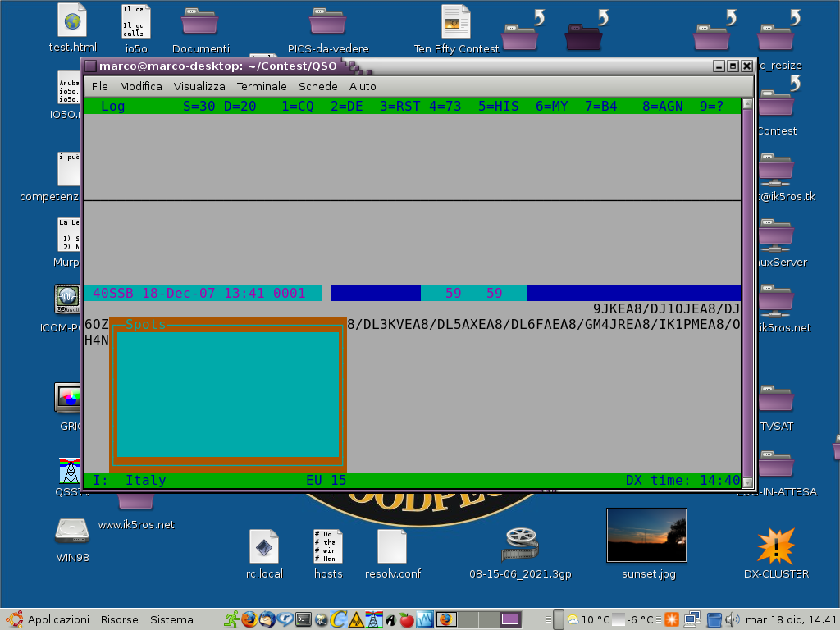This screenshot has width=840, height=630.
Task: Click the 8=AGN key hint
Action: tap(662, 106)
